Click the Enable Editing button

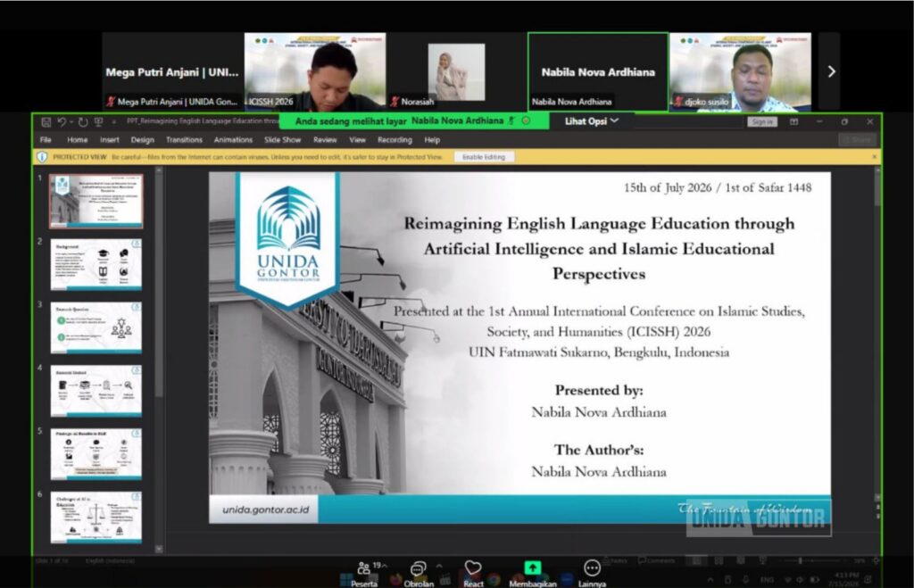[484, 157]
